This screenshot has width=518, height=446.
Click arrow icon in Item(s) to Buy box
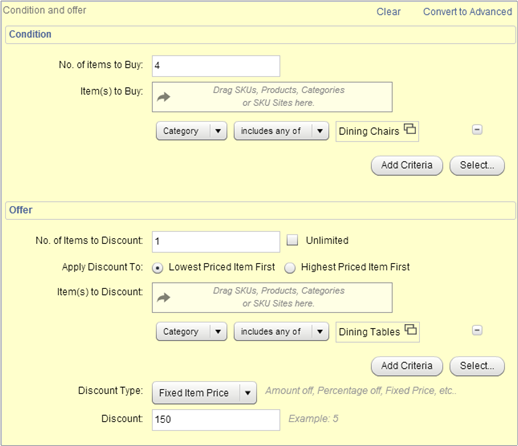coord(164,97)
